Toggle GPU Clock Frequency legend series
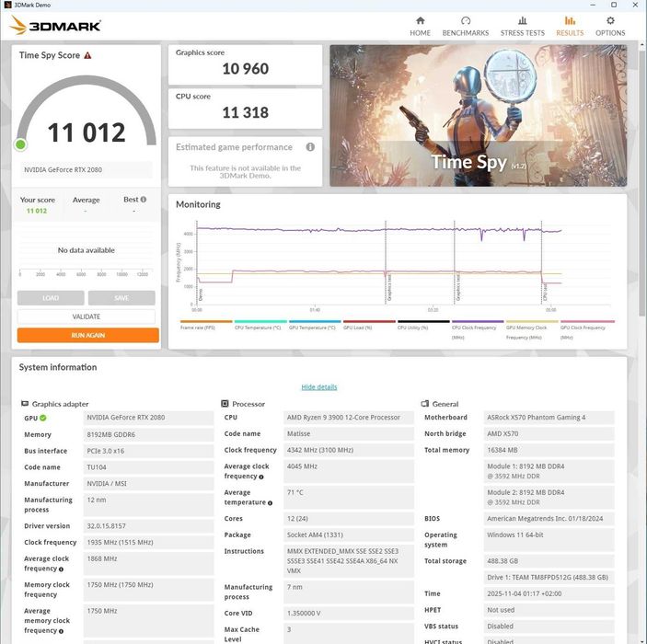This screenshot has width=647, height=644. [x=587, y=330]
